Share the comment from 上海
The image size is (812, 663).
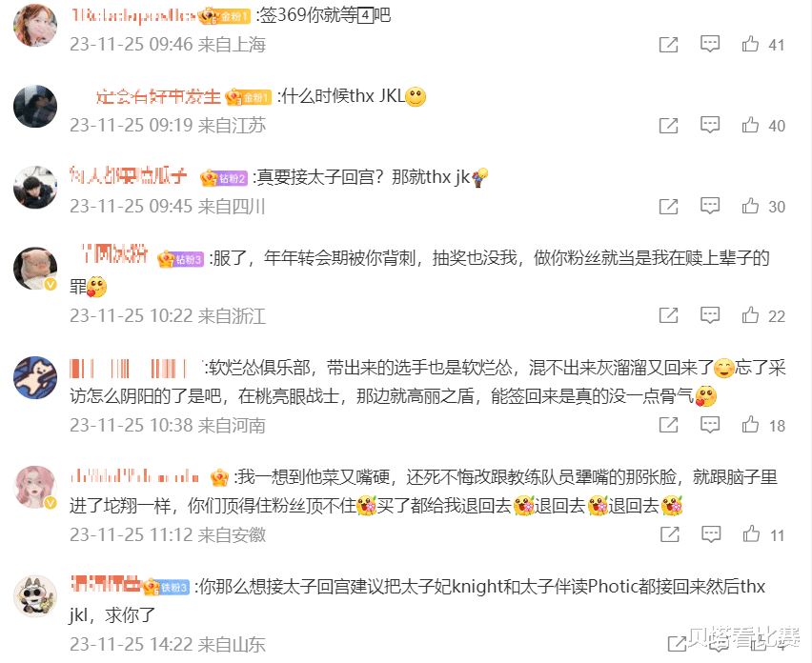[x=668, y=45]
